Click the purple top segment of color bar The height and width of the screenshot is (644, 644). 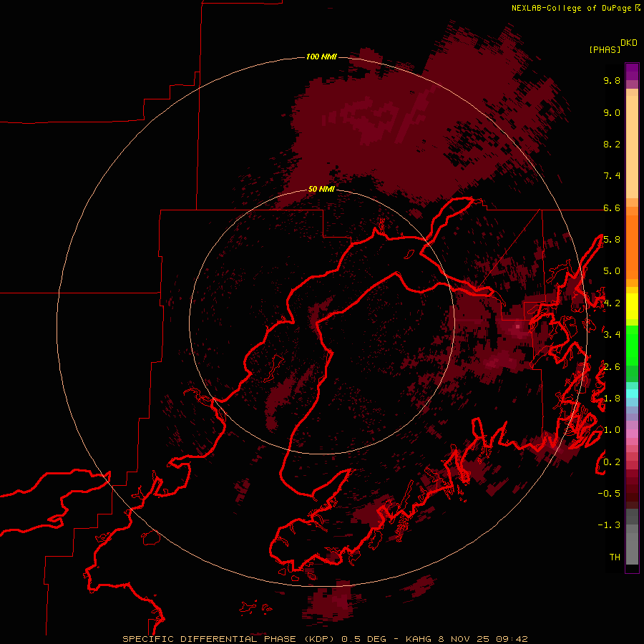pos(632,72)
